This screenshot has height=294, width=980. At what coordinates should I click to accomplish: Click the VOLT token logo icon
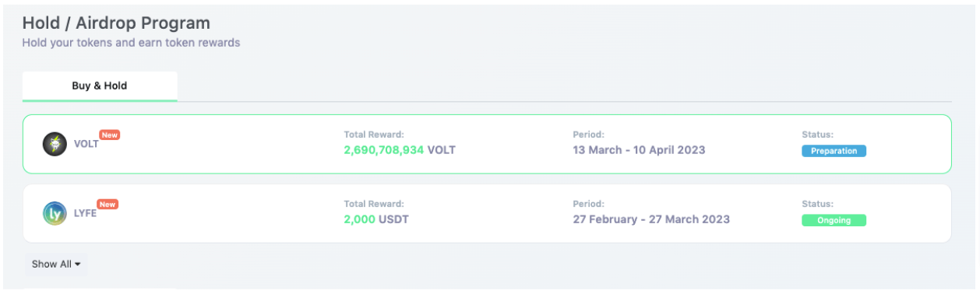(x=55, y=144)
